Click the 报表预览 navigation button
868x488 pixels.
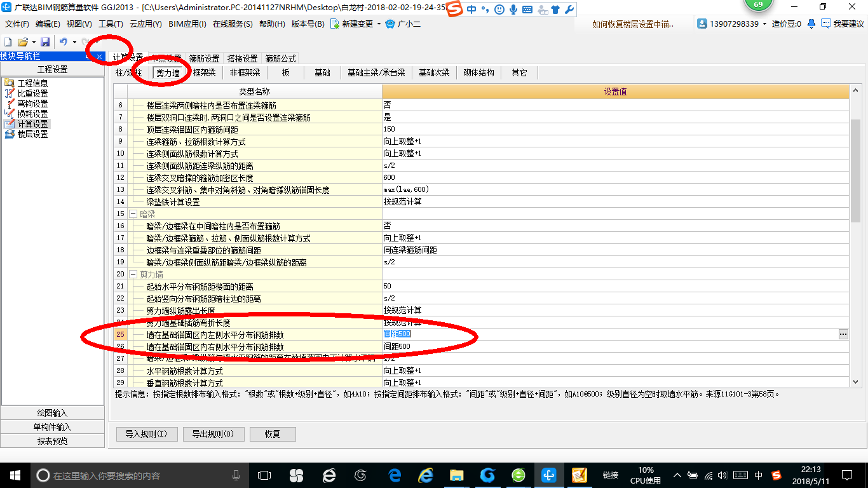click(52, 441)
